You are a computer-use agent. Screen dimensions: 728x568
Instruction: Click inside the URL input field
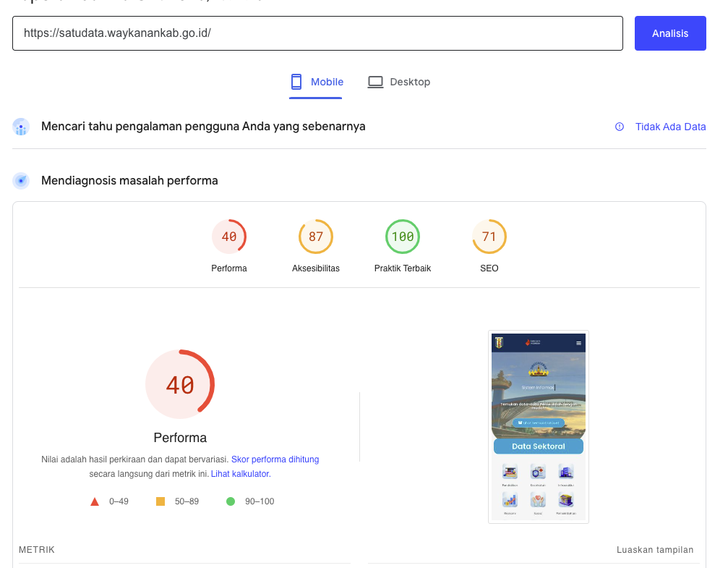tap(318, 33)
